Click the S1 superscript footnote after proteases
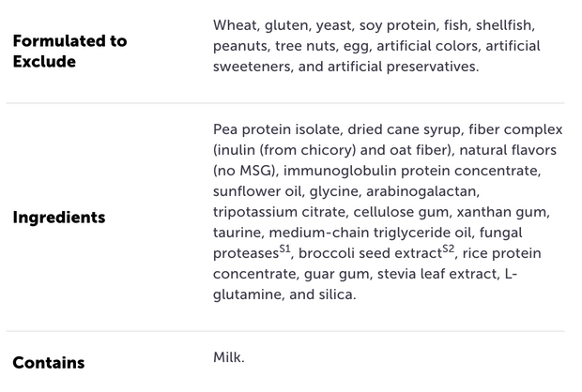Screen dimensions: 582x392 (x=284, y=249)
